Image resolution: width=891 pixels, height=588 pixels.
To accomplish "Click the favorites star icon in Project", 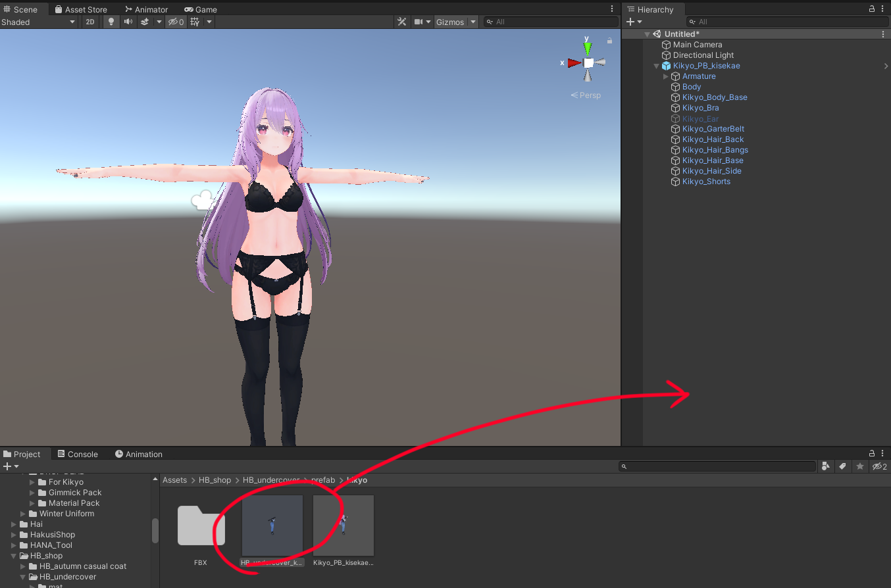I will pos(859,466).
